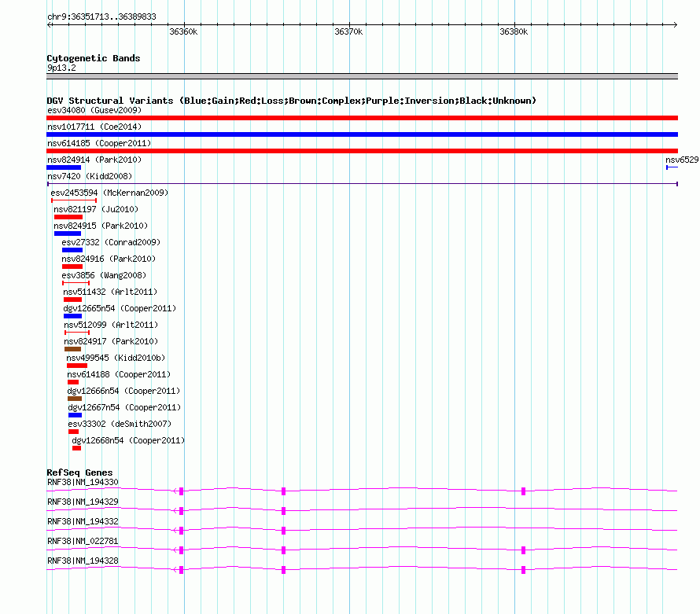Select the nsv821197 (Ju2010) variant label
The width and height of the screenshot is (700, 614).
click(x=96, y=209)
